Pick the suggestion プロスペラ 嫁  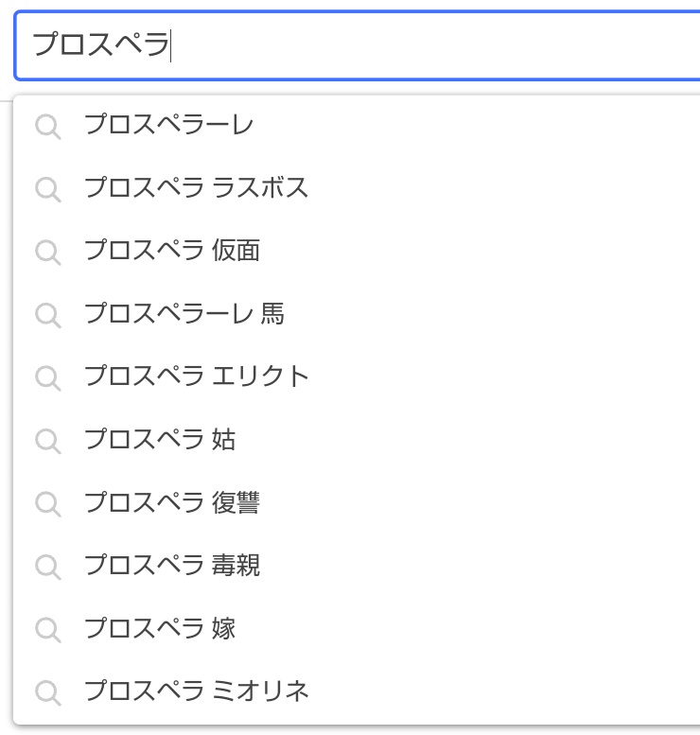pos(357,628)
